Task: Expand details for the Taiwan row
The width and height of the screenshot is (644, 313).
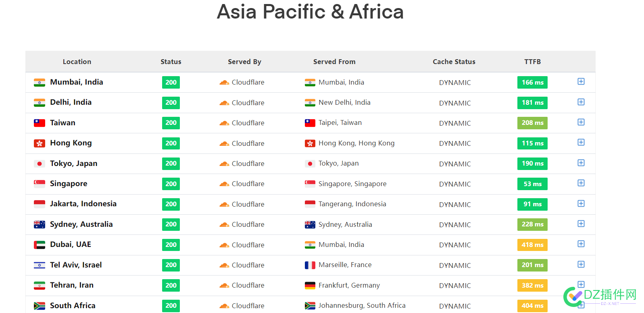Action: (581, 122)
